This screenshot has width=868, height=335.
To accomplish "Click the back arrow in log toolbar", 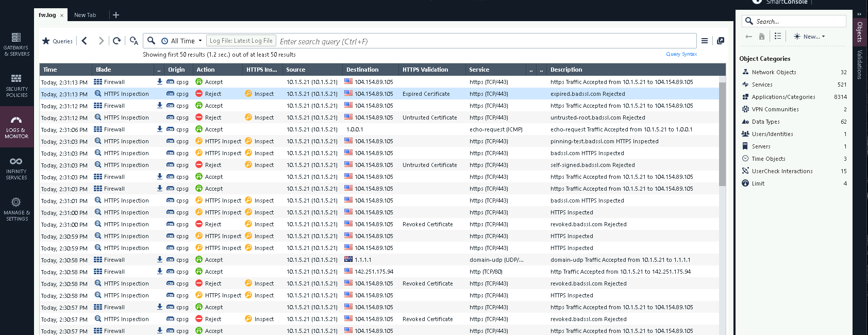I will 85,41.
